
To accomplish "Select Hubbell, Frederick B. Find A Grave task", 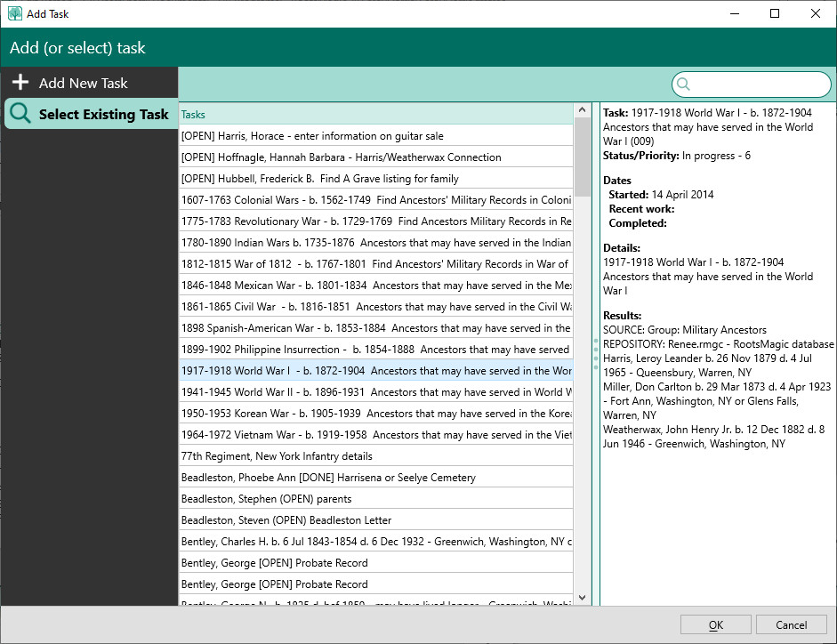I will 320,179.
